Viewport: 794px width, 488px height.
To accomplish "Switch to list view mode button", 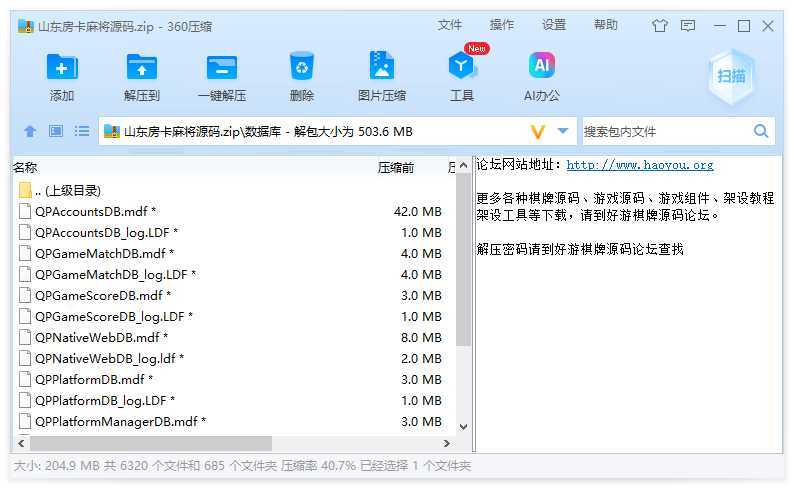I will [82, 131].
